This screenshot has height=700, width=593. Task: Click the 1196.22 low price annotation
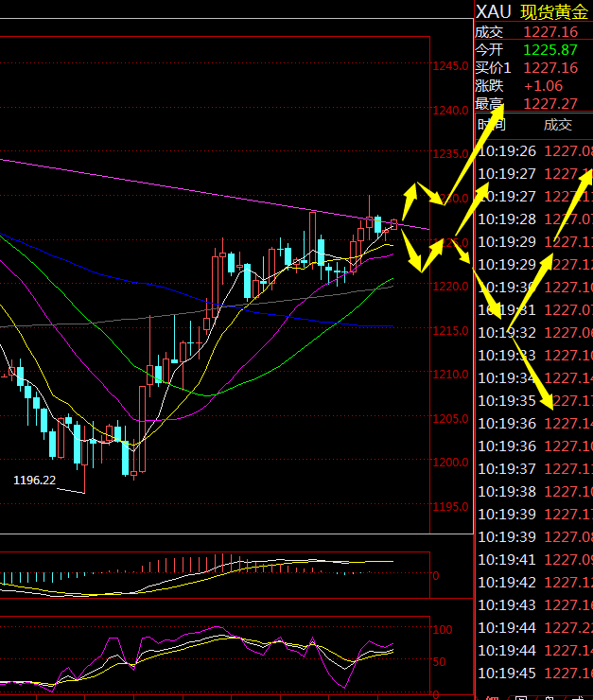click(35, 481)
